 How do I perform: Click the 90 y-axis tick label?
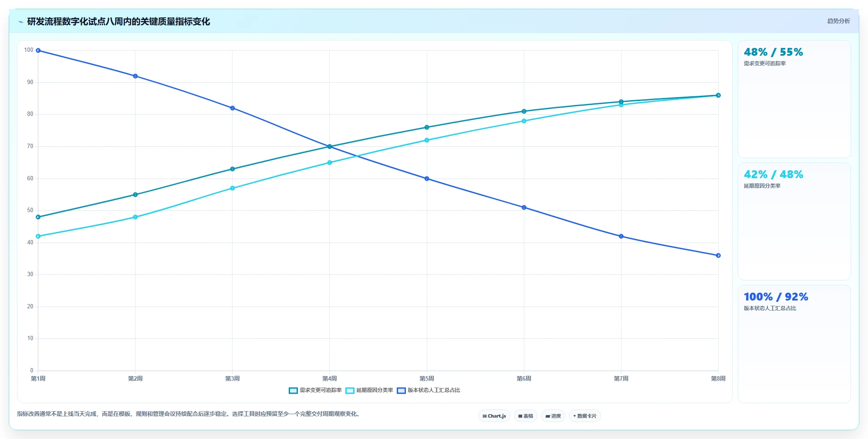tap(30, 82)
